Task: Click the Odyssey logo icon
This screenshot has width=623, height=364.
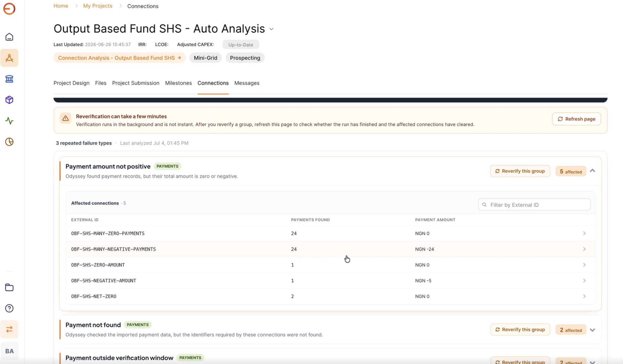Action: pyautogui.click(x=9, y=9)
